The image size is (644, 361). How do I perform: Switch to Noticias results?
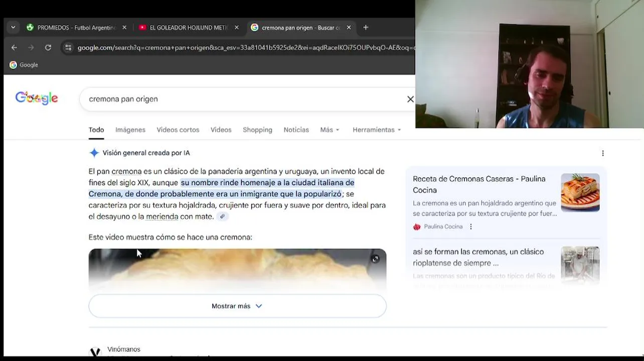click(x=296, y=130)
